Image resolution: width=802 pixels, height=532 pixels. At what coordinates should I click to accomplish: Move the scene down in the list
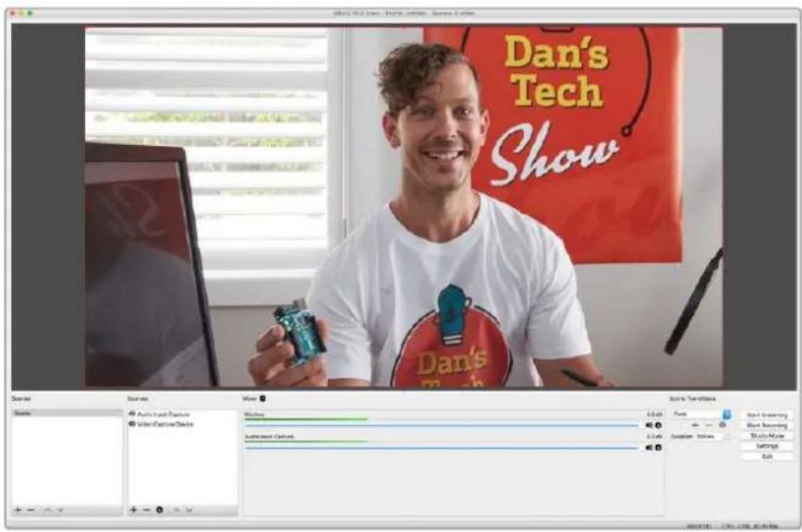coord(60,510)
